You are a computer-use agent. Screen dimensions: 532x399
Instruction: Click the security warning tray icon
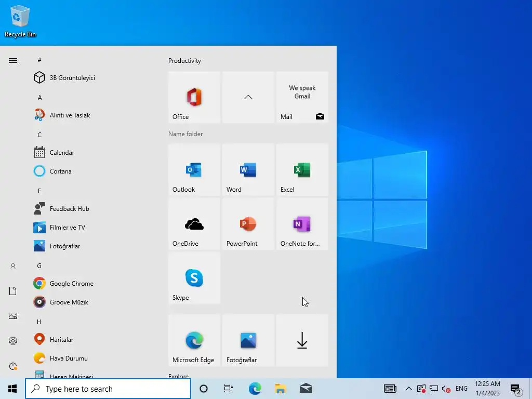pyautogui.click(x=421, y=389)
